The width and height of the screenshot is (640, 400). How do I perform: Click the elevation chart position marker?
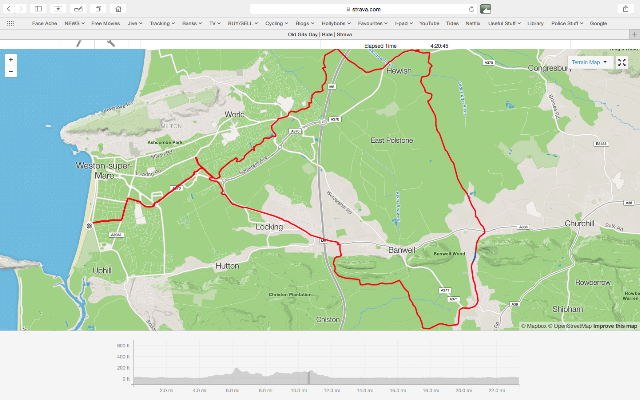click(x=309, y=377)
